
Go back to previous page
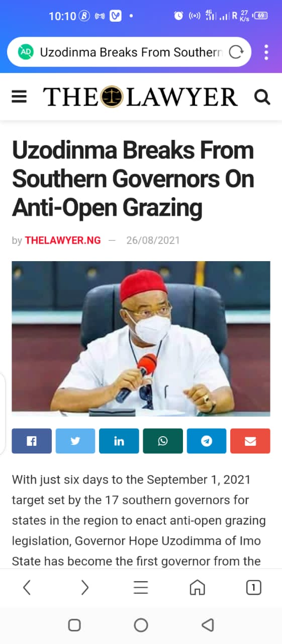27,587
